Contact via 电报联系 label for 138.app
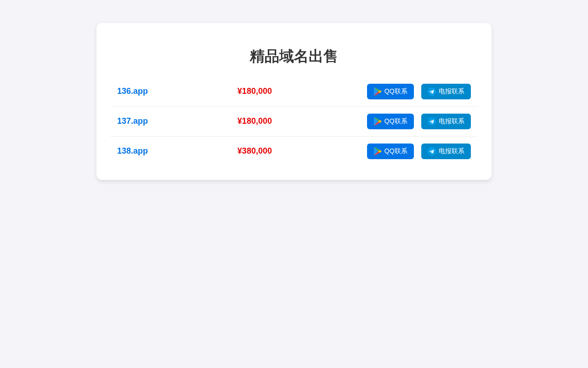The width and height of the screenshot is (588, 368). 452,151
